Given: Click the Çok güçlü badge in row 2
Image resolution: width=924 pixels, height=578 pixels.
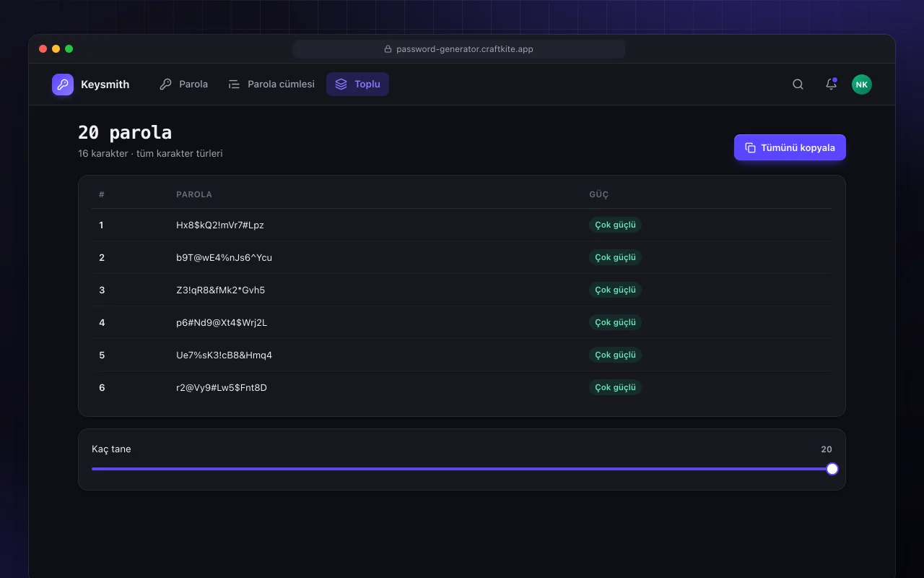Looking at the screenshot, I should (615, 257).
